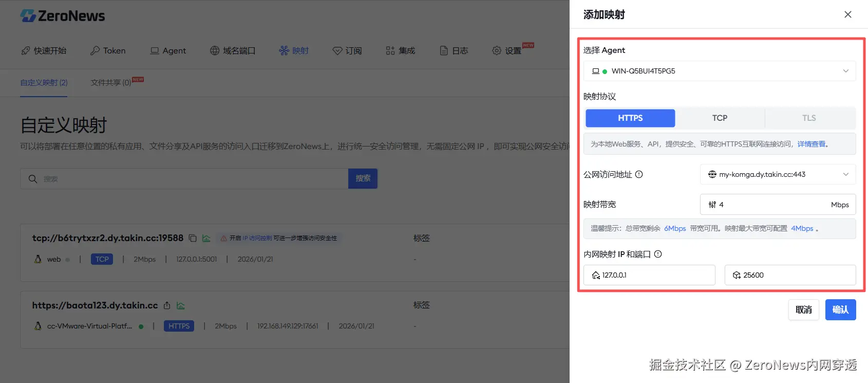Open traffic chart icon for baota123 mapping
The image size is (868, 383).
point(181,305)
